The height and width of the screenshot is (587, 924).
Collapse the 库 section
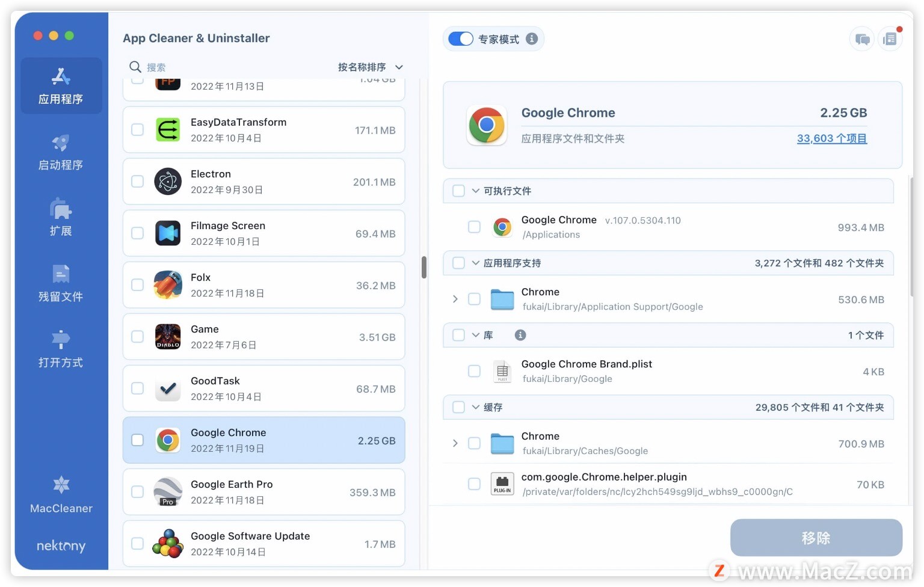pyautogui.click(x=476, y=335)
